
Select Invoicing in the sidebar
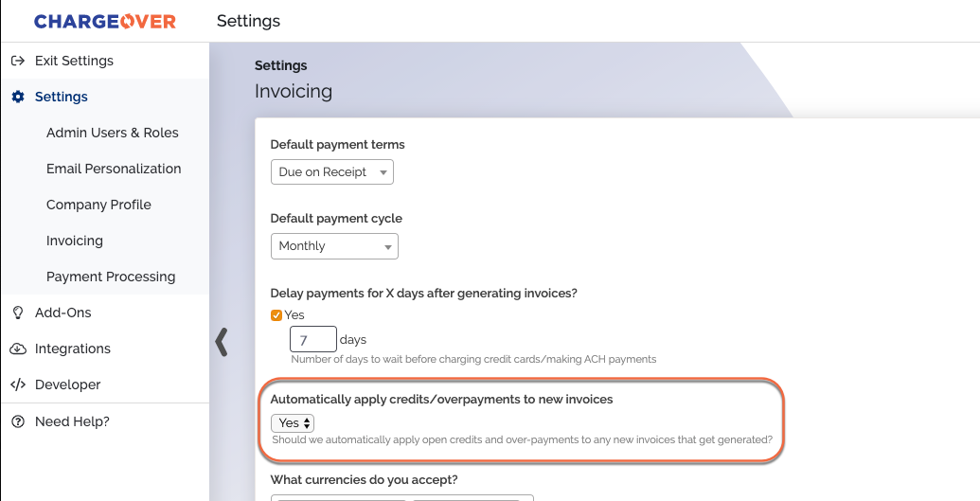[x=75, y=241]
